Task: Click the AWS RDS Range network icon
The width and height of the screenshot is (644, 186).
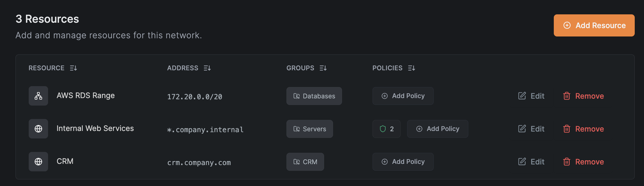Action: click(38, 96)
